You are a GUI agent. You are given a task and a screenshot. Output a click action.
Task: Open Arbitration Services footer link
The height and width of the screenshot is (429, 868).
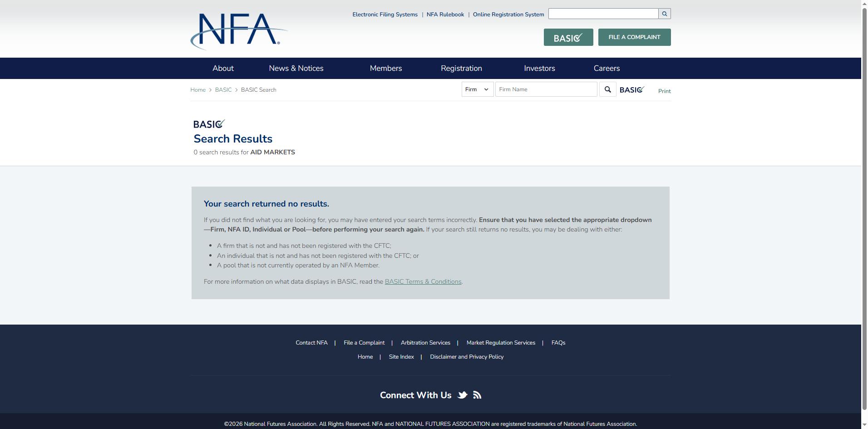coord(425,343)
